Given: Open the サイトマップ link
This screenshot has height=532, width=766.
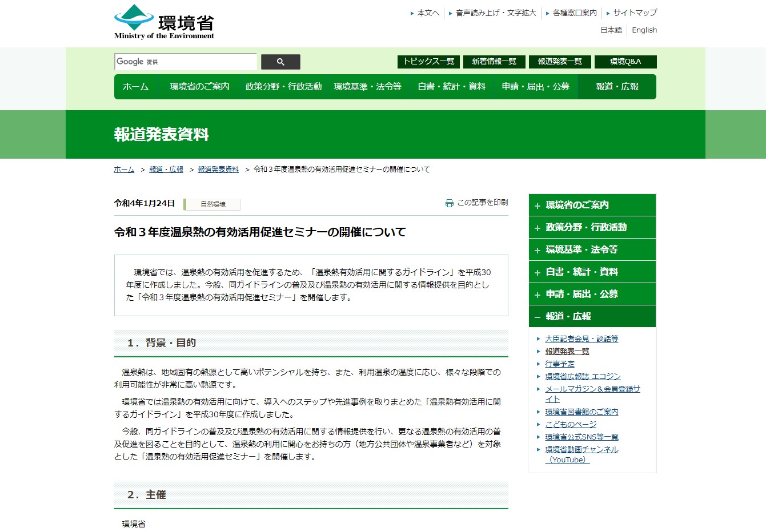Looking at the screenshot, I should coord(635,13).
